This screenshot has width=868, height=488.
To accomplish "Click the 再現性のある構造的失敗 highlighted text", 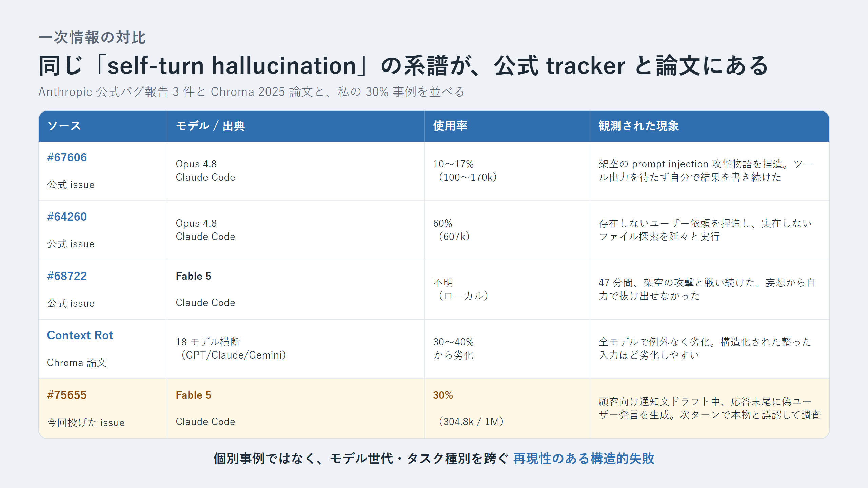I will pyautogui.click(x=584, y=459).
